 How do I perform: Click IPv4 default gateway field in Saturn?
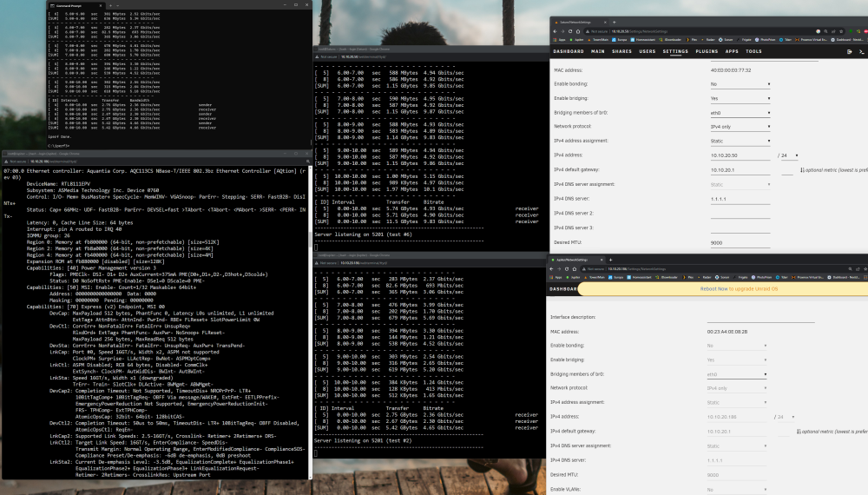[740, 170]
